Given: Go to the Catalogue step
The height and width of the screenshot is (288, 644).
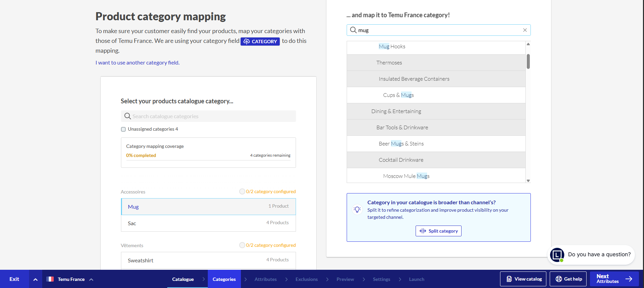Looking at the screenshot, I should pyautogui.click(x=183, y=279).
